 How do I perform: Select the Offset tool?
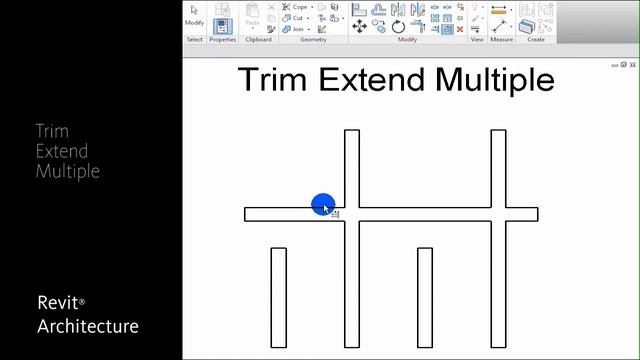click(379, 9)
